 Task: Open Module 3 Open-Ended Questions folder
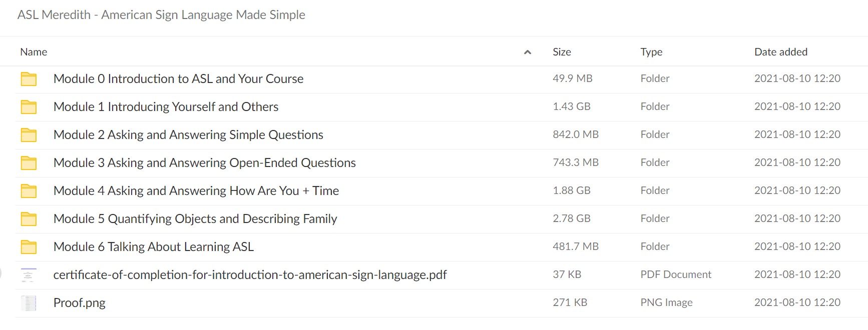coord(205,163)
